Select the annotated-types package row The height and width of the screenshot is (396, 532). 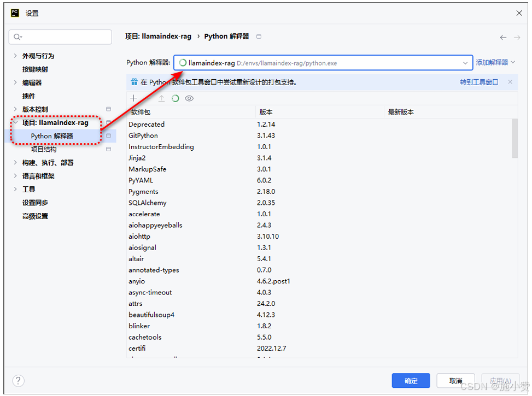pyautogui.click(x=320, y=269)
